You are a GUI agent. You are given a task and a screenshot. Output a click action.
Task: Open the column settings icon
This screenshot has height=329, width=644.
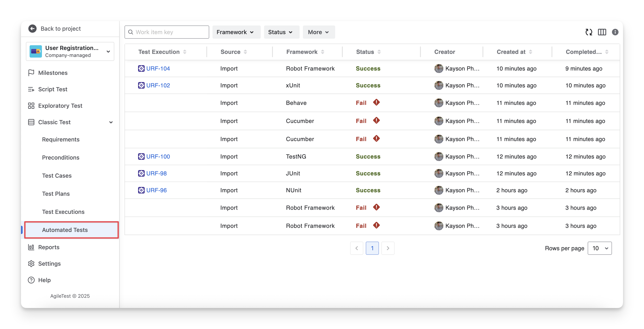pyautogui.click(x=602, y=32)
